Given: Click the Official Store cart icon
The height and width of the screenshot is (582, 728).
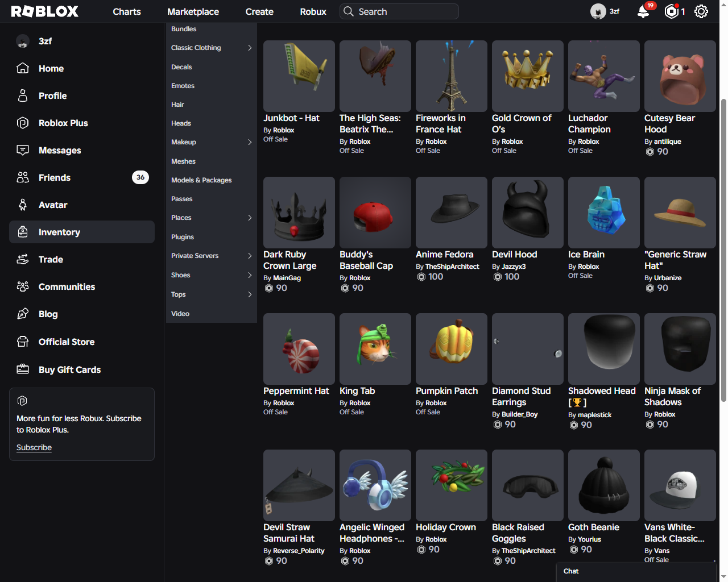Looking at the screenshot, I should [x=23, y=342].
